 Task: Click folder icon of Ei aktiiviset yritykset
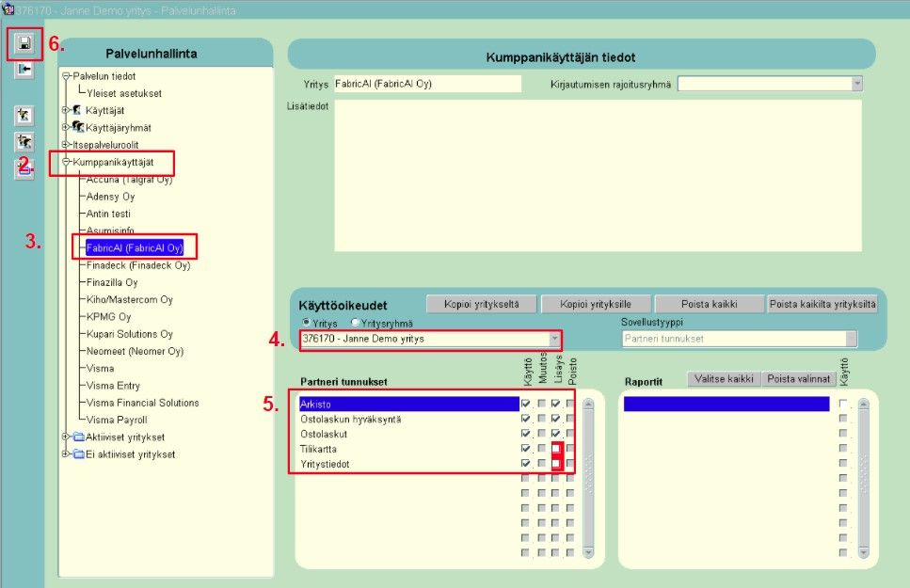click(78, 453)
